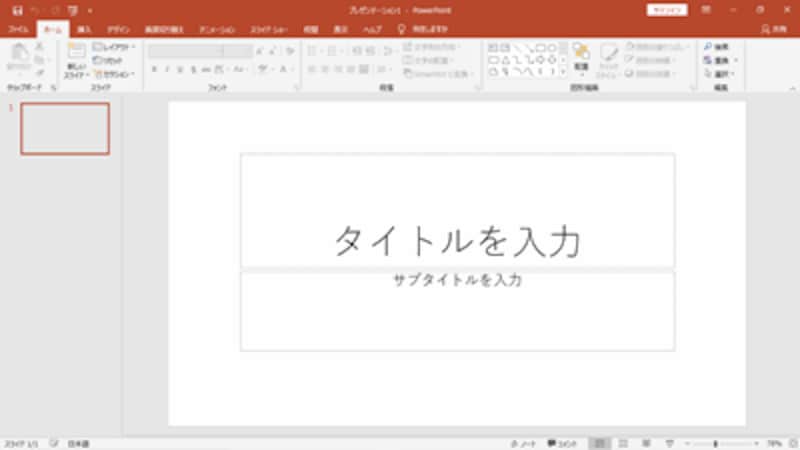800x450 pixels.
Task: Click the Tell Me lightbulb search box
Action: (423, 30)
